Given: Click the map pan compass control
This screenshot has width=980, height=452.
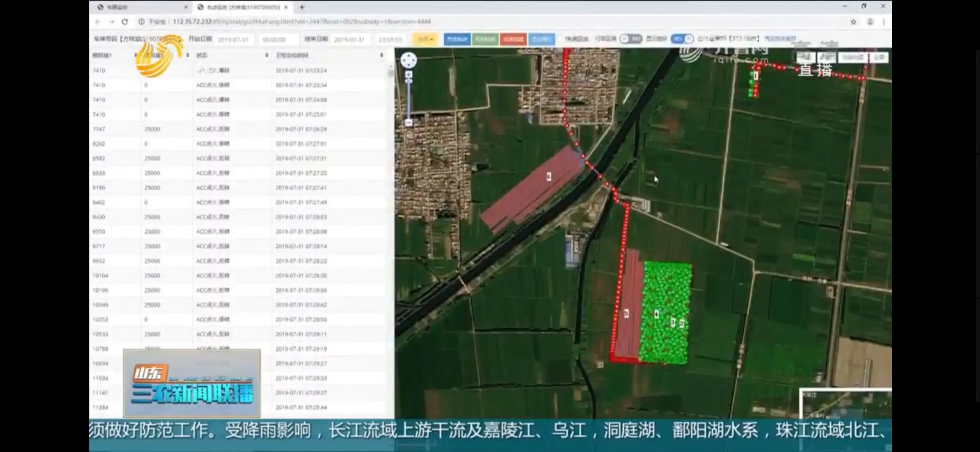Looking at the screenshot, I should coord(408,60).
